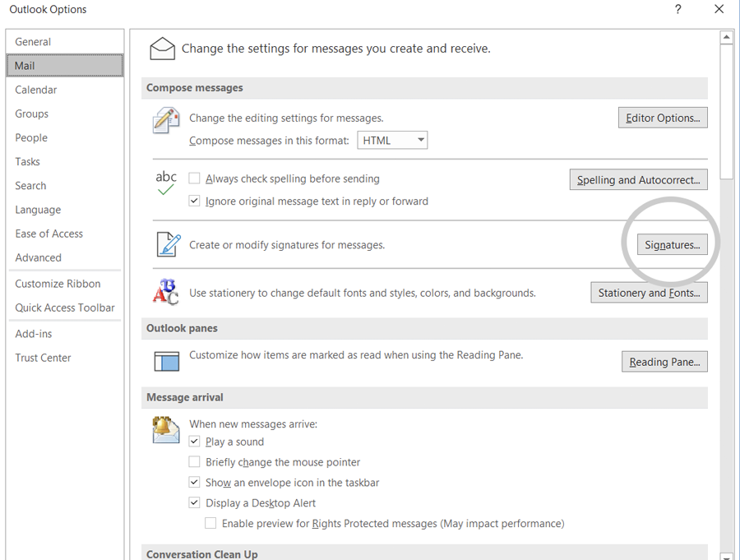Viewport: 740px width, 560px height.
Task: Open Quick Access Toolbar settings
Action: click(x=65, y=308)
